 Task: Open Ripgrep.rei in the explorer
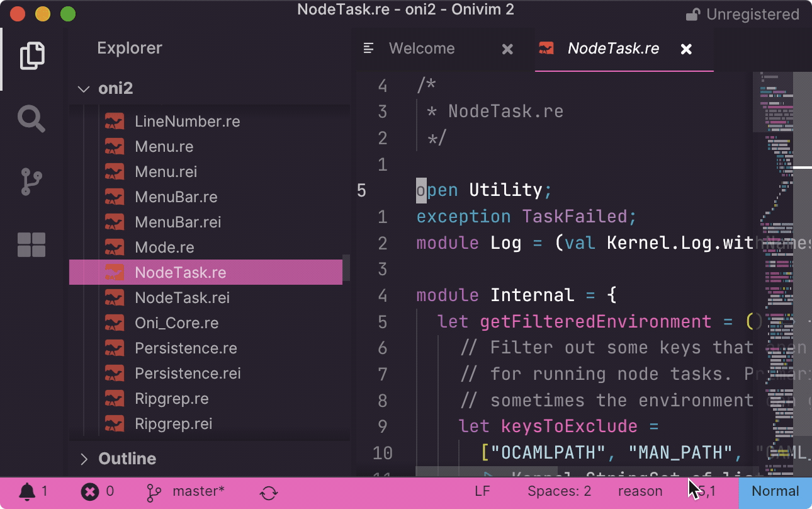(x=173, y=424)
